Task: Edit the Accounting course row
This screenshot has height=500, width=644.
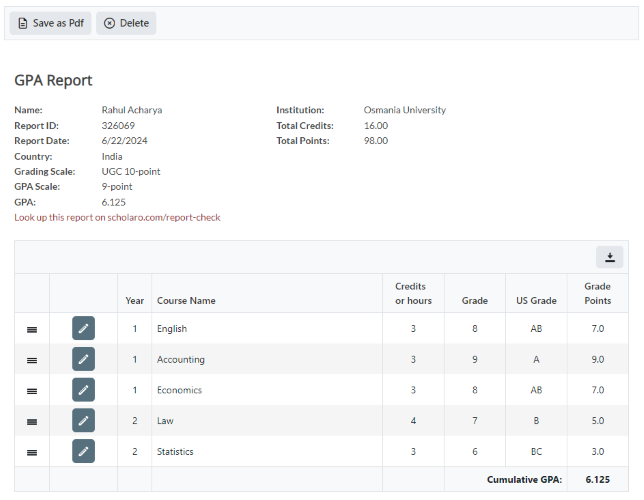Action: (83, 360)
